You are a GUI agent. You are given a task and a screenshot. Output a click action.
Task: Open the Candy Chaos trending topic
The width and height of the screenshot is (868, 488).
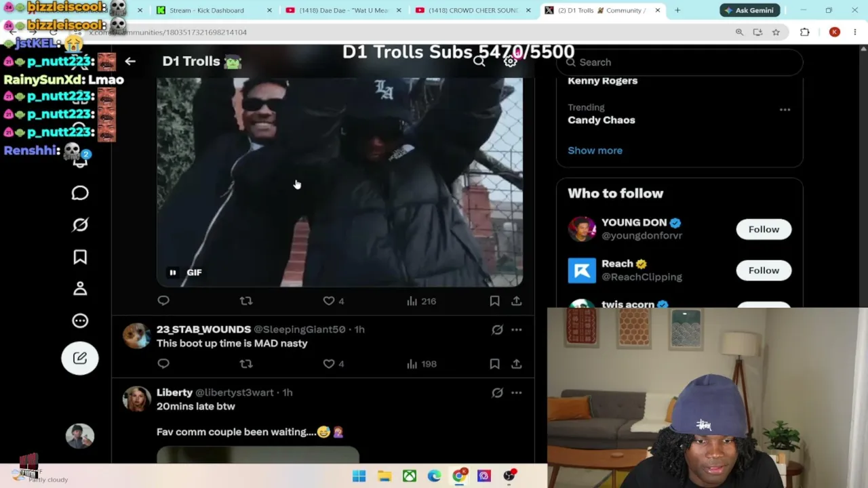click(x=601, y=120)
